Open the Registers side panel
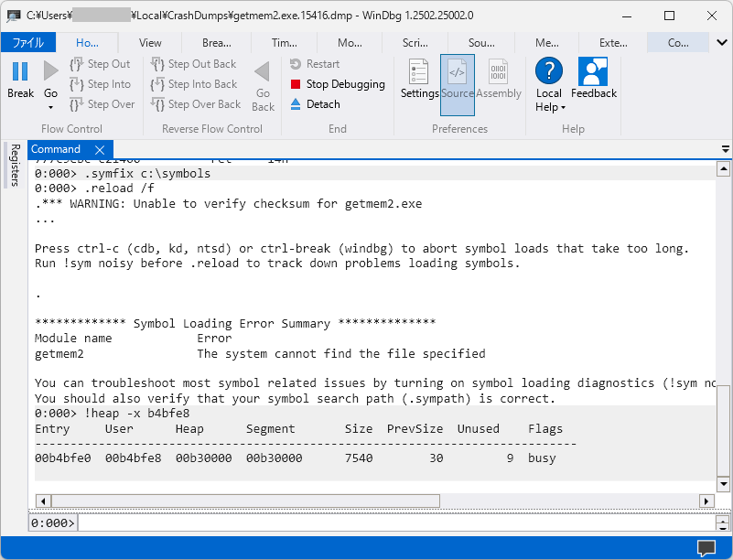 (15, 166)
